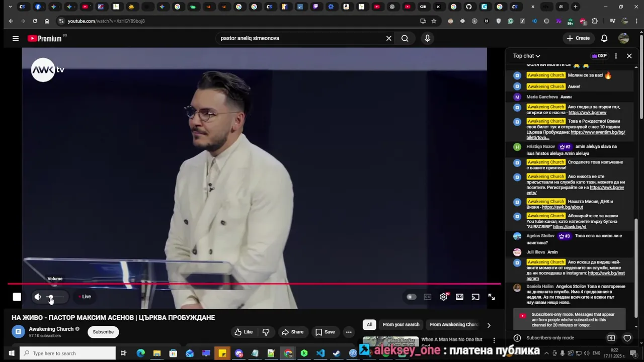This screenshot has width=644, height=362.
Task: Seek on the red video progress bar
Action: click(x=254, y=284)
